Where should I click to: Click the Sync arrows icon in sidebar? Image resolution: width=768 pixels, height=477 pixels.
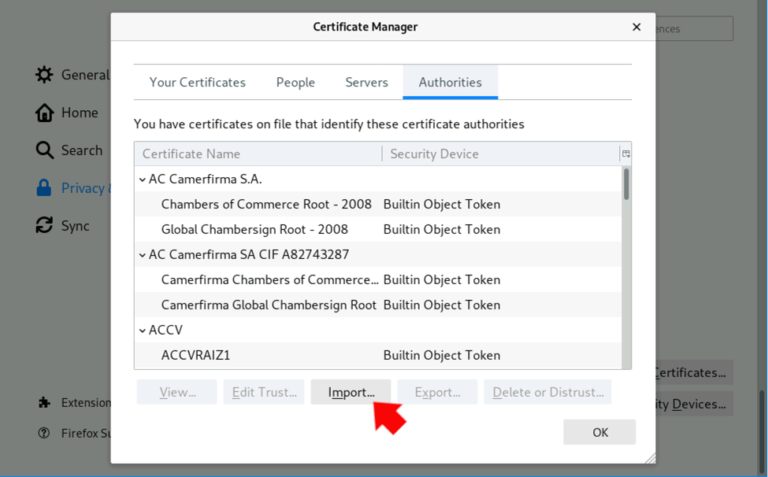click(x=44, y=226)
